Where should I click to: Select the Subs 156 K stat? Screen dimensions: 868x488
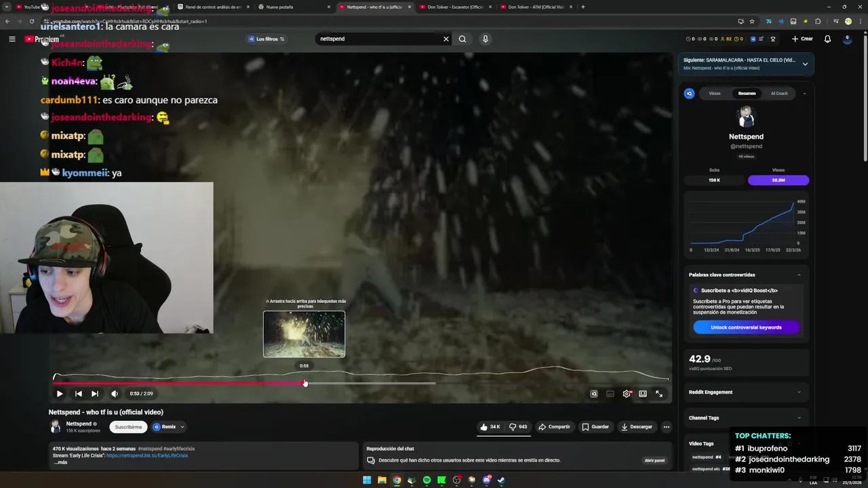(714, 180)
